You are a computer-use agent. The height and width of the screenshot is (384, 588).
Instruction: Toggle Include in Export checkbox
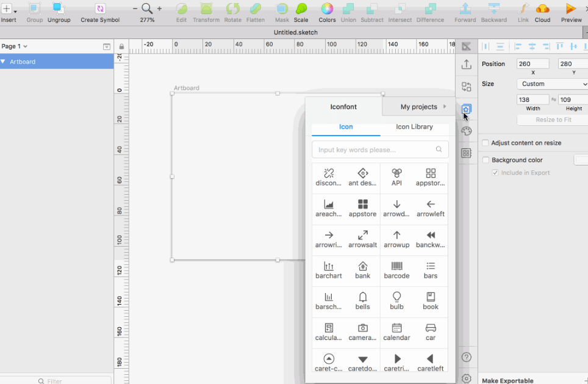pyautogui.click(x=495, y=173)
